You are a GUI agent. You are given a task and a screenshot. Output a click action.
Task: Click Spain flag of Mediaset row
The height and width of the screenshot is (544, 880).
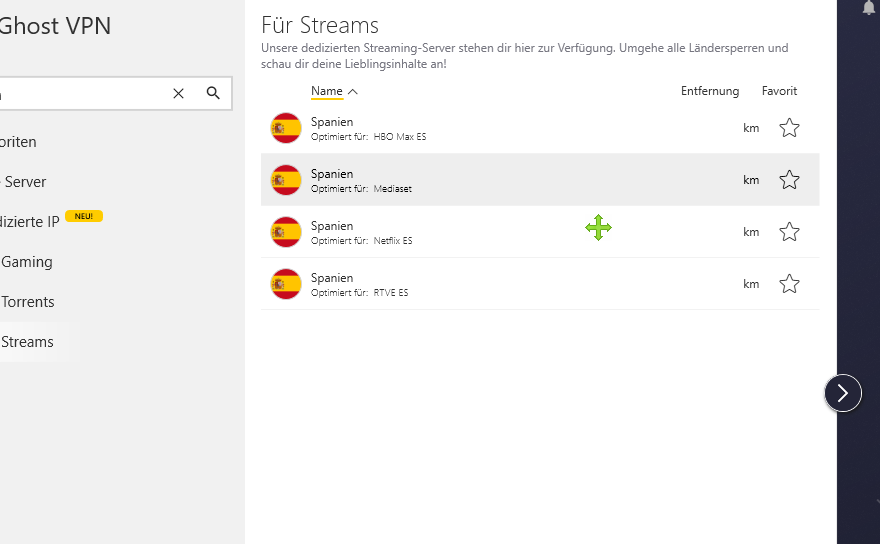point(286,180)
